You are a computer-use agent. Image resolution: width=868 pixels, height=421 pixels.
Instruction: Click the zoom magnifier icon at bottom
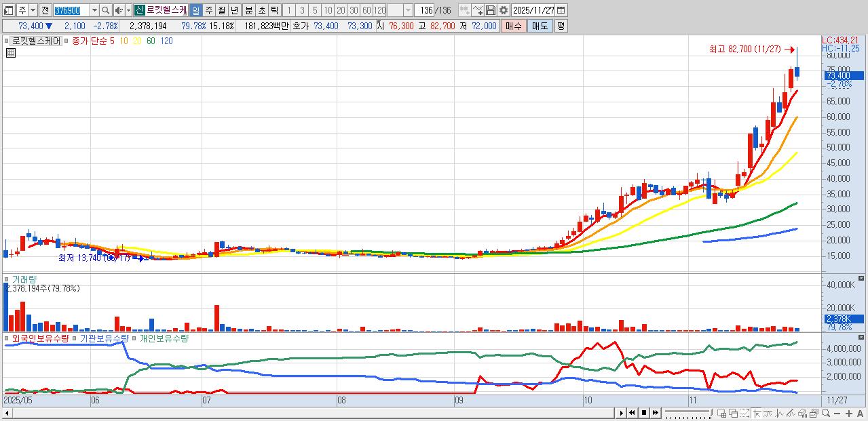click(826, 413)
